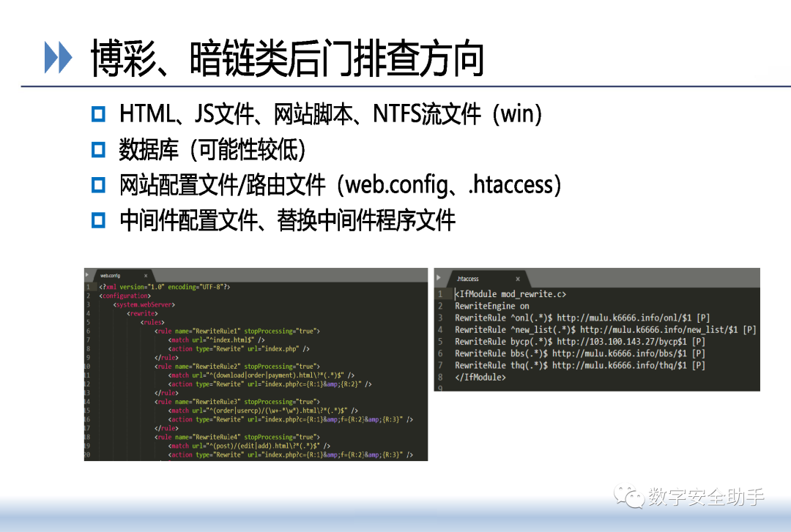This screenshot has width=791, height=532.
Task: Click line number 20 in web.config gutter
Action: click(x=87, y=455)
